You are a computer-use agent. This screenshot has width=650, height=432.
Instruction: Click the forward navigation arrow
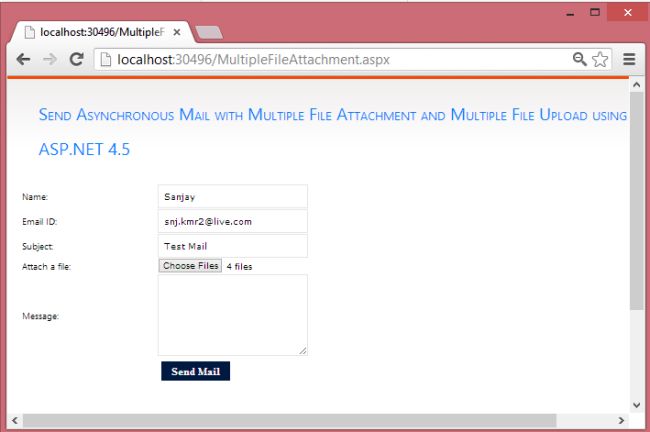pos(50,60)
